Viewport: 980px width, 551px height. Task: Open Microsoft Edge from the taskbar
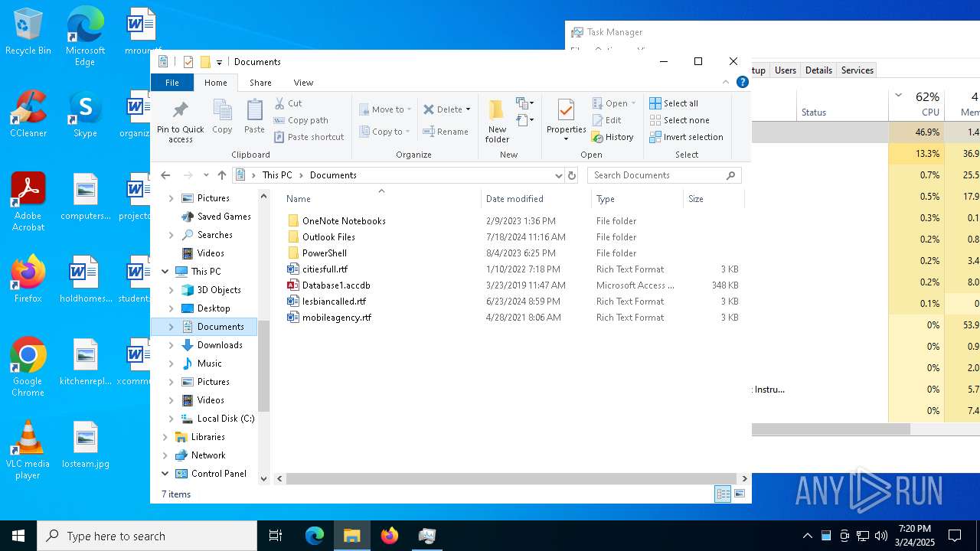[315, 536]
